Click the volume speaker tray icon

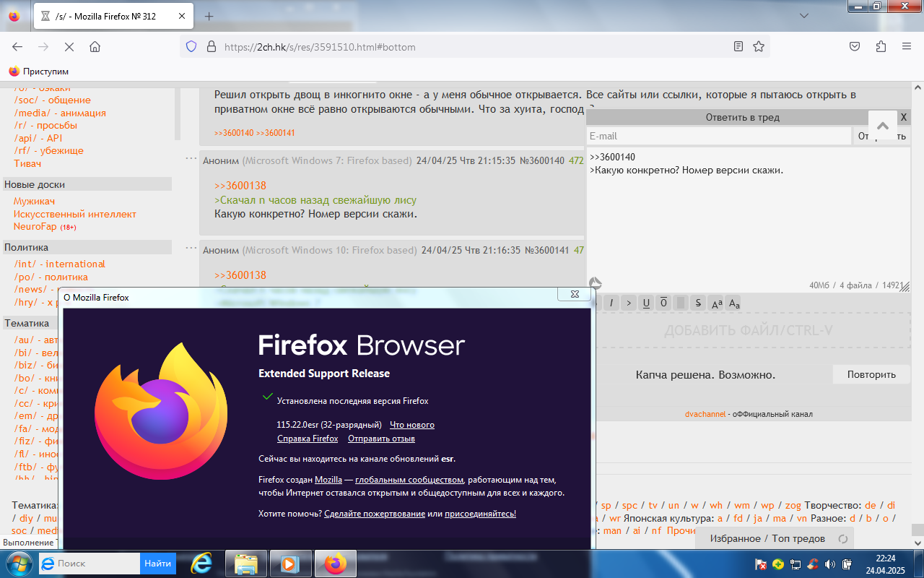829,564
